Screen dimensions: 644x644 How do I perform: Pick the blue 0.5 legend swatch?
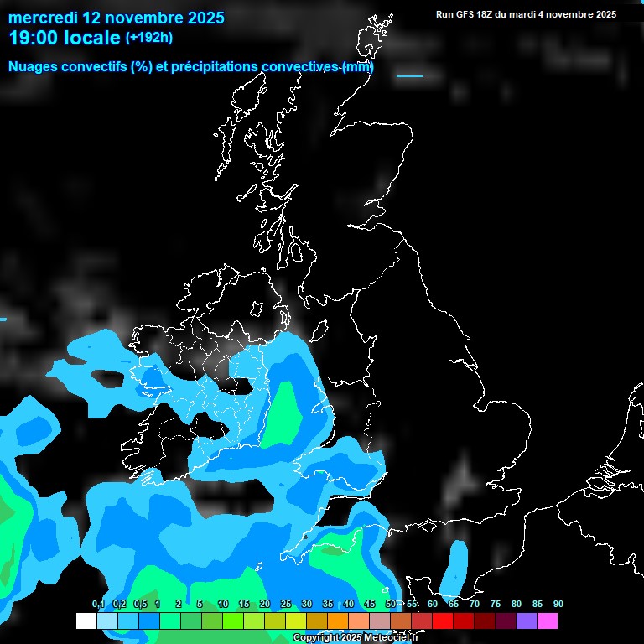pos(149,621)
